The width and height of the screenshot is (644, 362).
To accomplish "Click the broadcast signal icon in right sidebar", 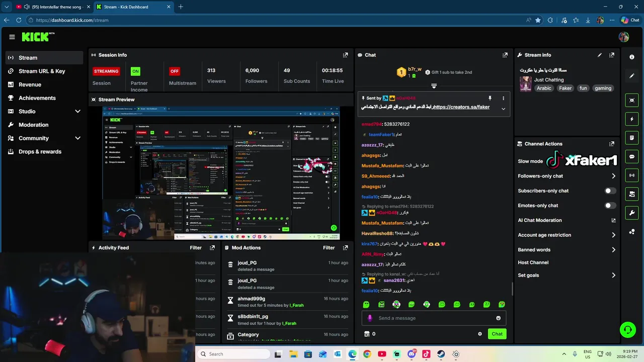I will pyautogui.click(x=632, y=175).
